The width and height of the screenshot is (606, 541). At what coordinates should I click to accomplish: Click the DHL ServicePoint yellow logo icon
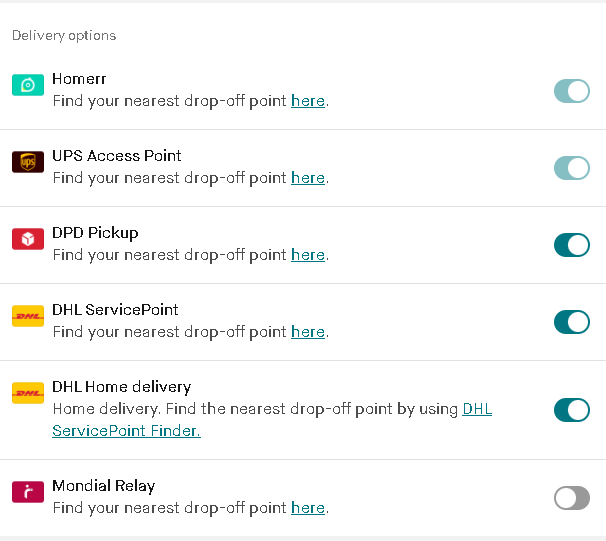[x=28, y=316]
